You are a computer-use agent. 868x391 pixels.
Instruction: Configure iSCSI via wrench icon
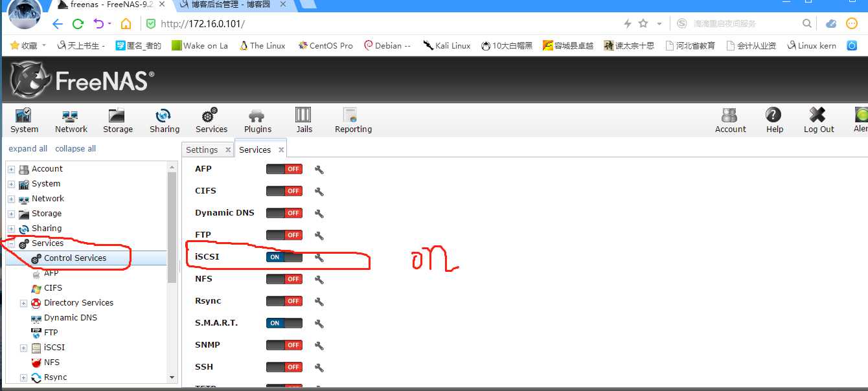[319, 258]
